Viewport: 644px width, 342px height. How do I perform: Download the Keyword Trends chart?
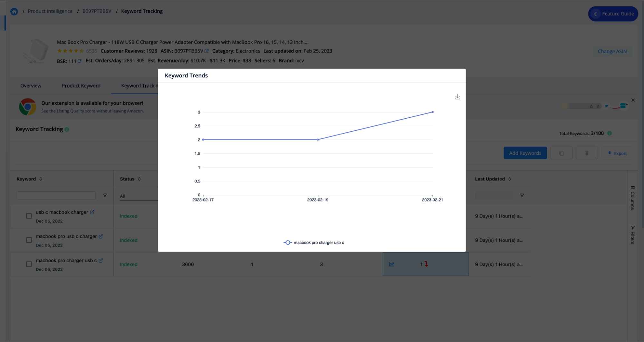tap(457, 97)
